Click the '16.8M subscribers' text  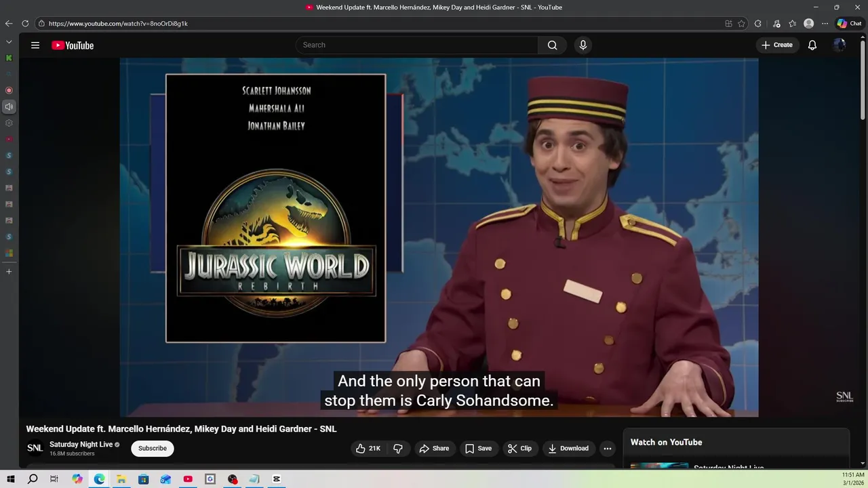click(x=72, y=453)
